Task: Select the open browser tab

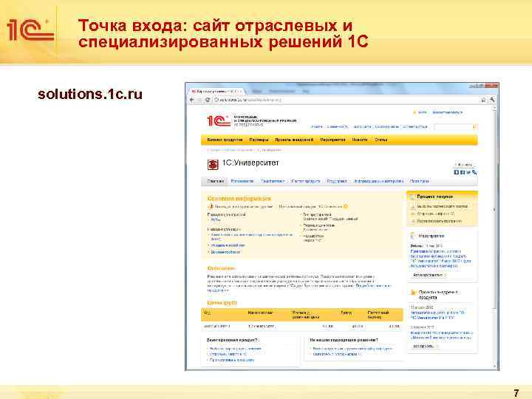Action: pos(217,92)
